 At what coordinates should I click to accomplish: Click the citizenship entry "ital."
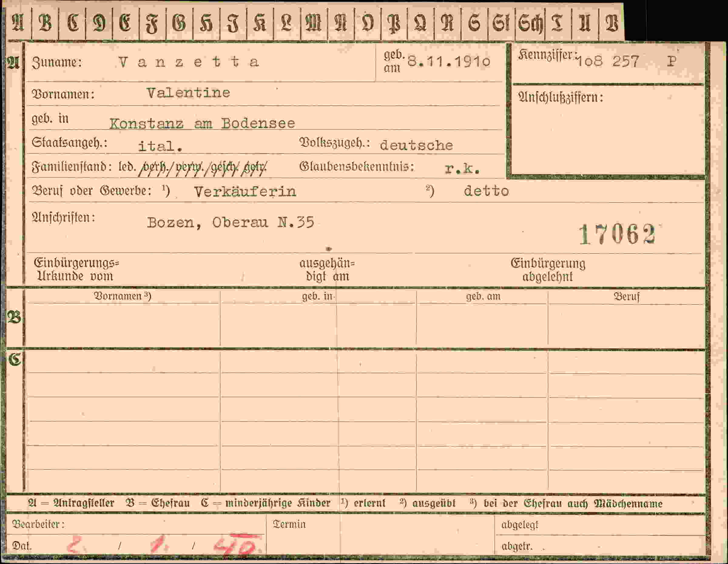160,146
